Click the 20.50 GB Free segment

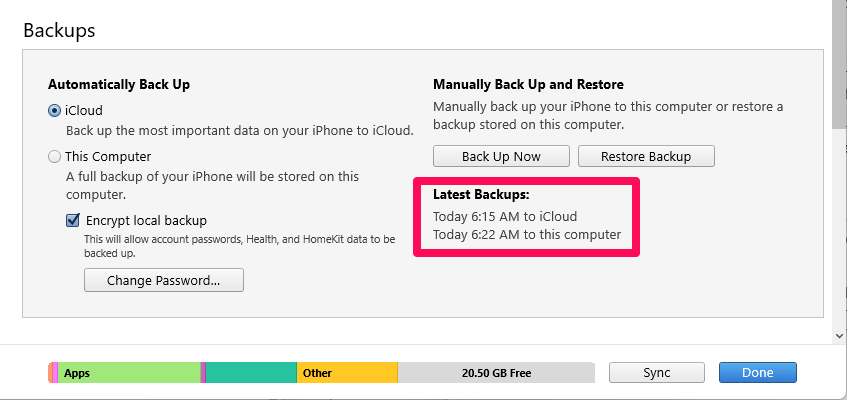[496, 373]
